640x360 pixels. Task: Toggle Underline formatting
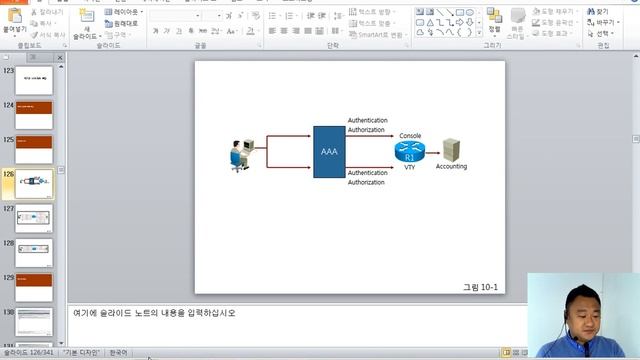(179, 31)
